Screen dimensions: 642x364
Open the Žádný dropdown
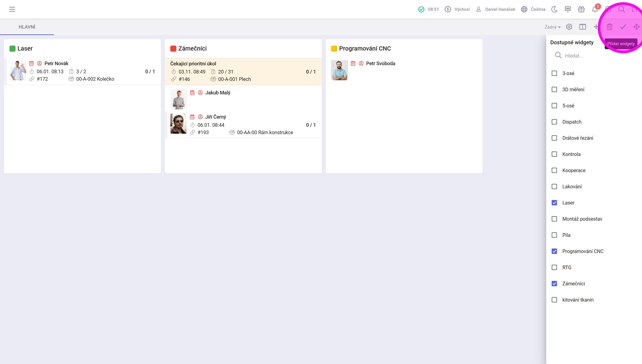(x=553, y=27)
